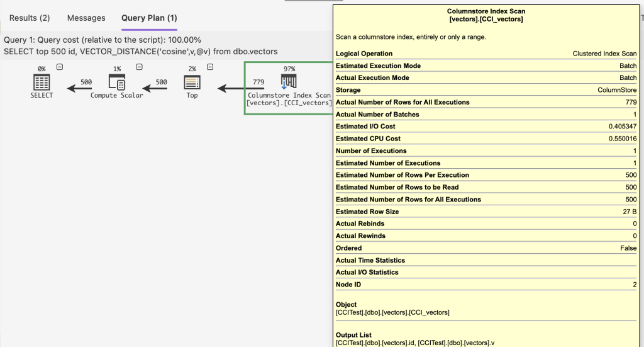The width and height of the screenshot is (644, 347).
Task: Click the SELECT top 500 query text
Action: pos(141,51)
